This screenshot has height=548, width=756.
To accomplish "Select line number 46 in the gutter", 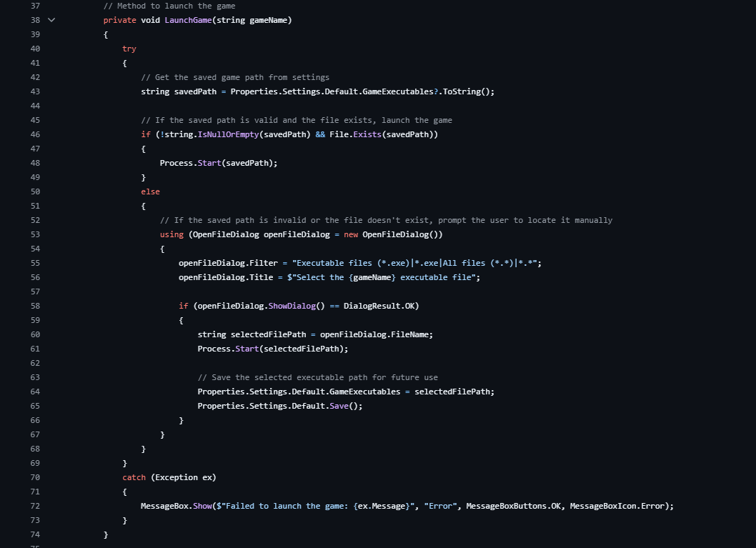I will coord(35,134).
